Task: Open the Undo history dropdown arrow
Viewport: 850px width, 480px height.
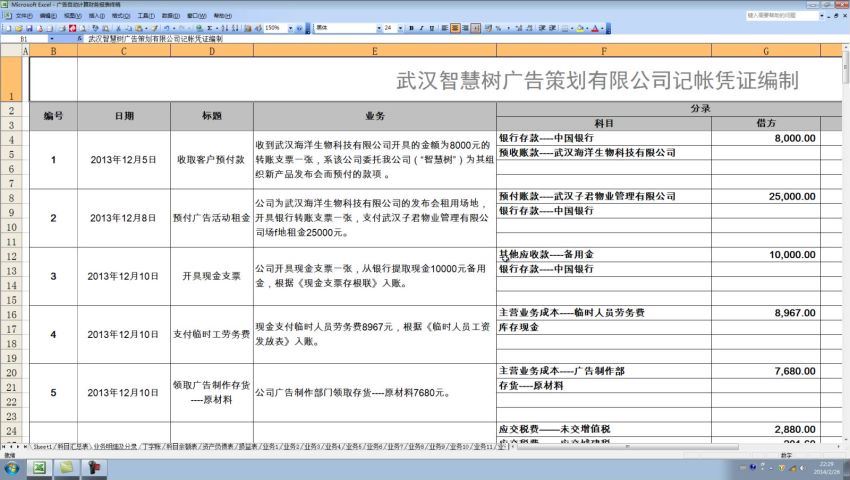Action: 174,28
